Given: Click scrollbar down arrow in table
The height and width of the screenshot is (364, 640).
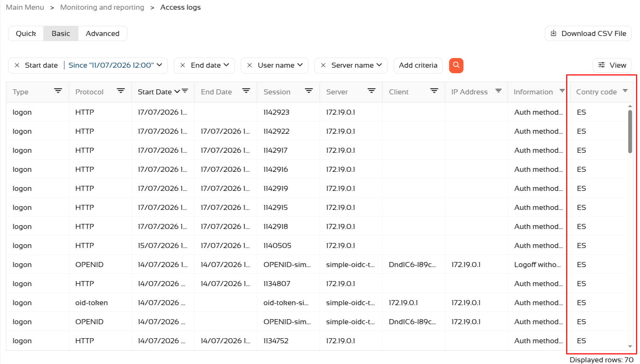Looking at the screenshot, I should click(630, 346).
